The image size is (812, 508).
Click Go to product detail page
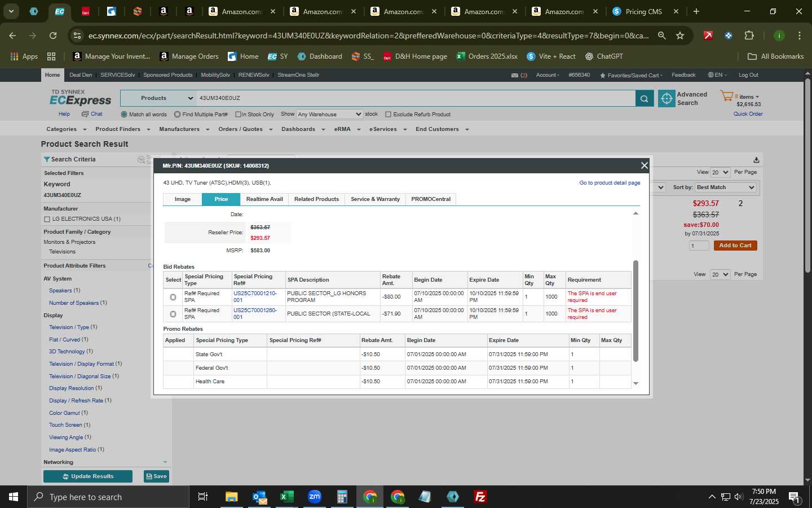click(x=610, y=183)
